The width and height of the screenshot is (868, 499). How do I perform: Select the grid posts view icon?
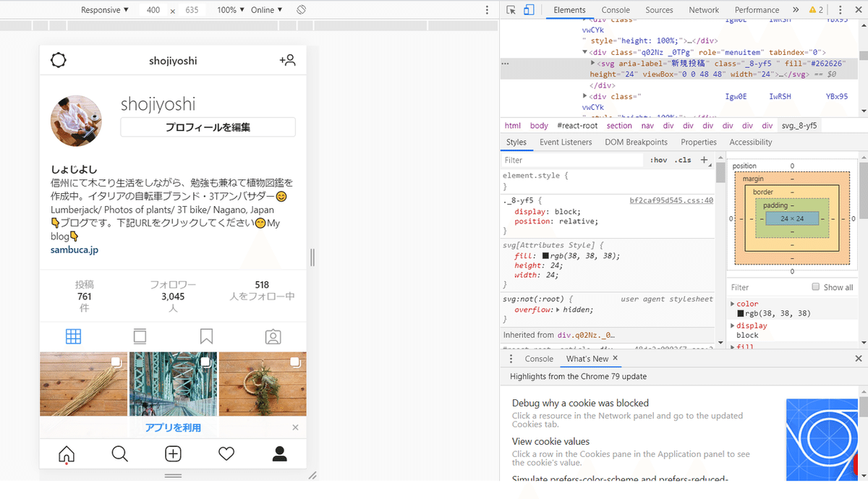click(73, 336)
